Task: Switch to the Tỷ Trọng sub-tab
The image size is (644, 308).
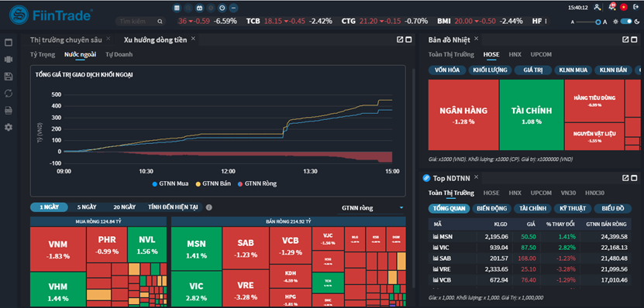Action: click(43, 54)
